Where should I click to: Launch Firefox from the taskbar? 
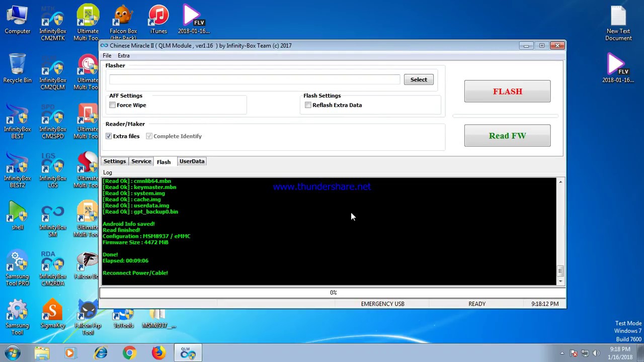[158, 353]
